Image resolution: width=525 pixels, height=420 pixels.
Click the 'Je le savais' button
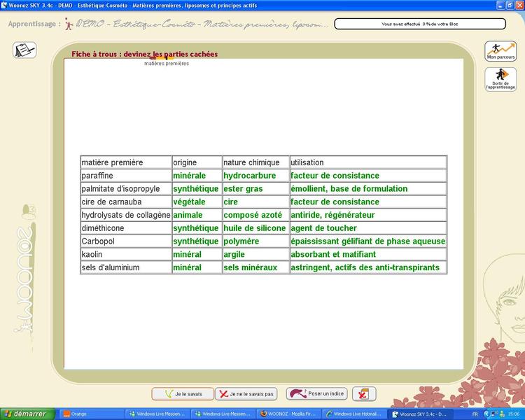click(181, 394)
